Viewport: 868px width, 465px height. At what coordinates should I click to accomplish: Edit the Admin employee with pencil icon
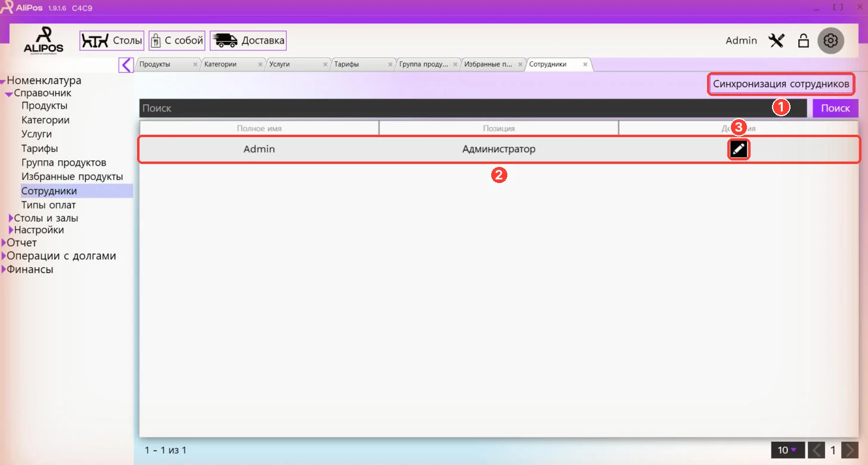(x=739, y=150)
